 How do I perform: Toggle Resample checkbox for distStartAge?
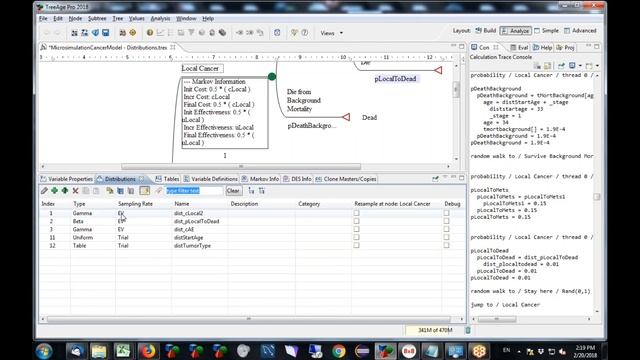tap(356, 237)
